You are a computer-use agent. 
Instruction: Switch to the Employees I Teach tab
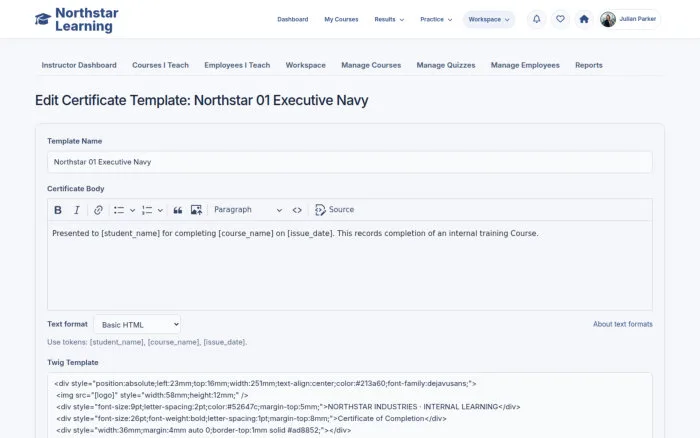tap(237, 65)
